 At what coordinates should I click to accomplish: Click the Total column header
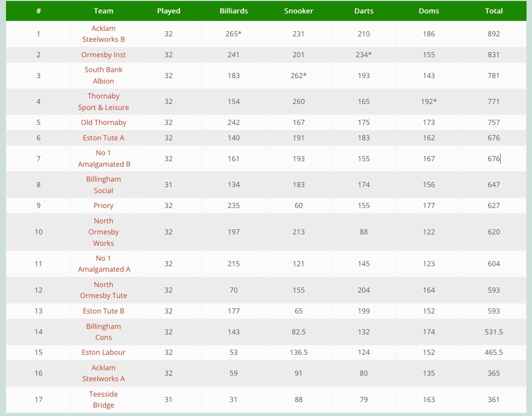[x=494, y=11]
